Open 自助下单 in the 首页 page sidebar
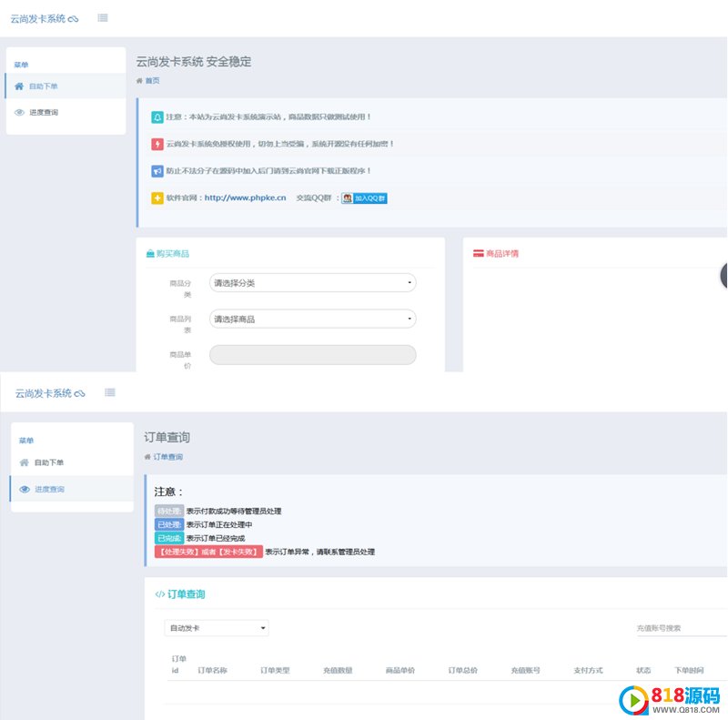Viewport: 728px width, 720px height. (66, 86)
